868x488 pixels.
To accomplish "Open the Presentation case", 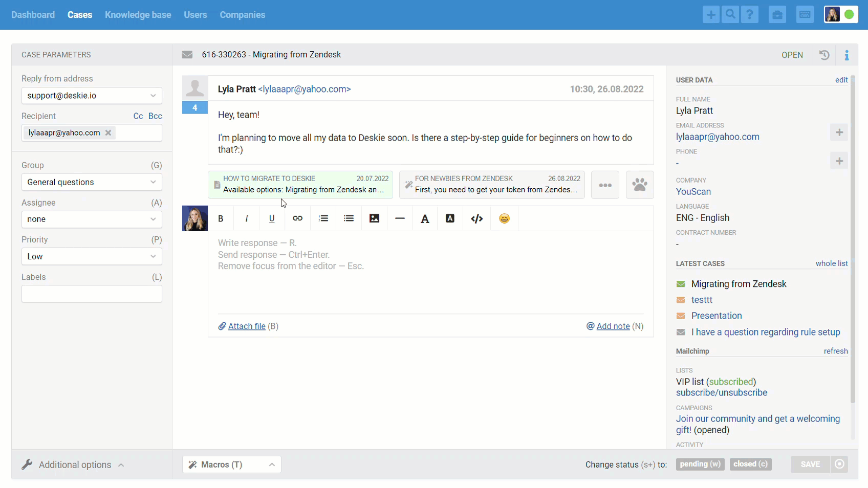I will tap(717, 316).
